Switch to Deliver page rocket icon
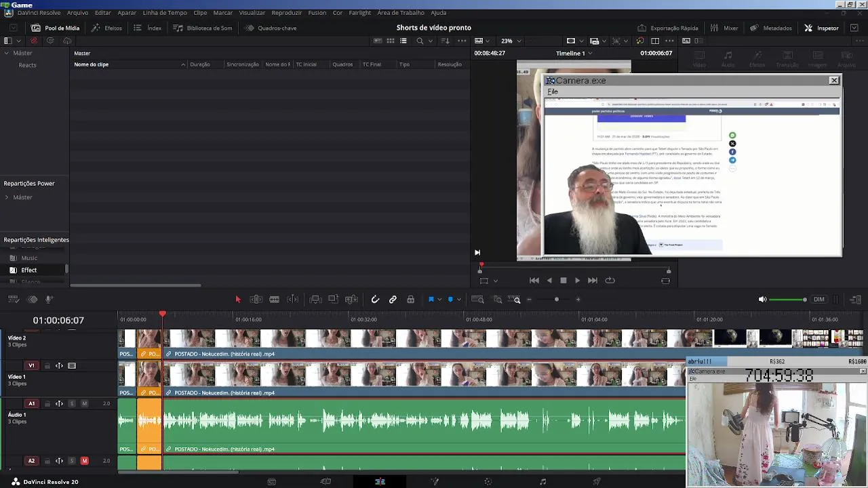This screenshot has height=488, width=868. point(597,482)
